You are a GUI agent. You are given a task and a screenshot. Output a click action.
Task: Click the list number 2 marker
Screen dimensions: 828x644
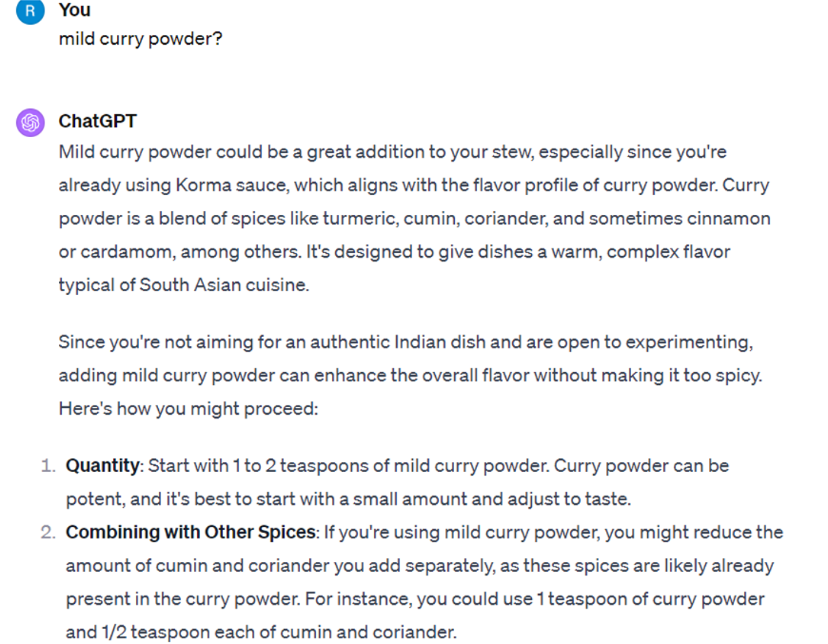[48, 532]
